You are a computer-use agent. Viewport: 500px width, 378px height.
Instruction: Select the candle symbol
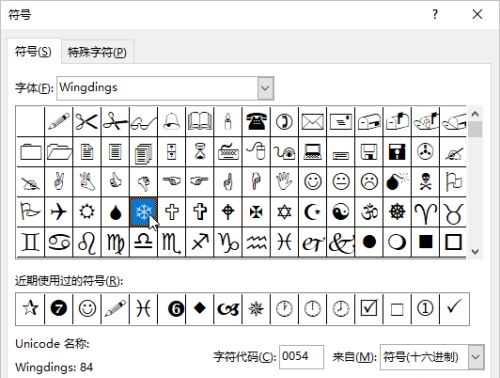pyautogui.click(x=228, y=121)
